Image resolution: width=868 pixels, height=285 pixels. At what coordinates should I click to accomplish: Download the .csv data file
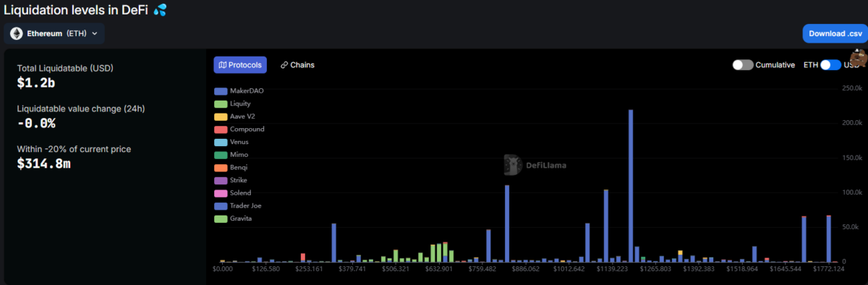835,33
